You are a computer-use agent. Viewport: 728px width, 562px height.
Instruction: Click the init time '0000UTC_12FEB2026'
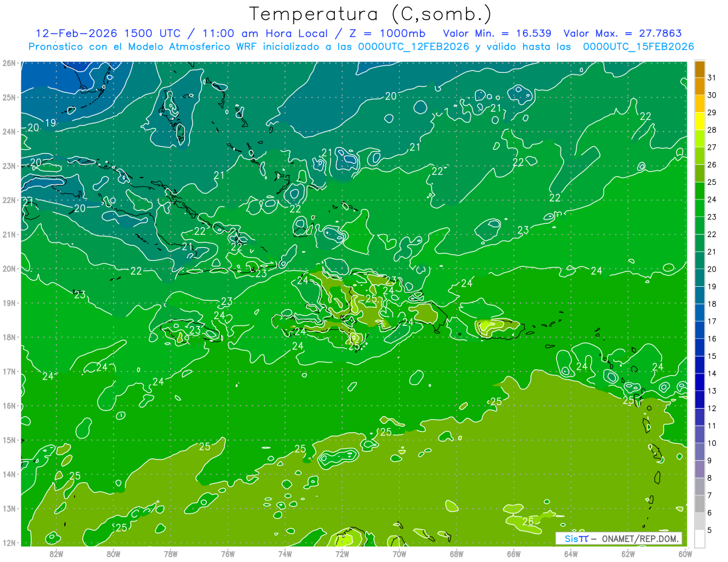pyautogui.click(x=414, y=47)
